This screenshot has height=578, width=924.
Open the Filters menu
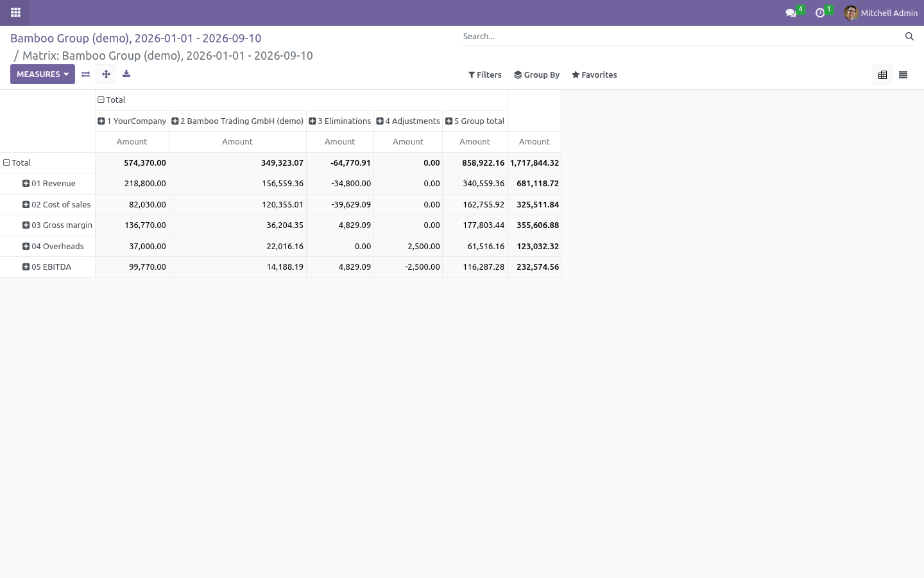pyautogui.click(x=485, y=75)
